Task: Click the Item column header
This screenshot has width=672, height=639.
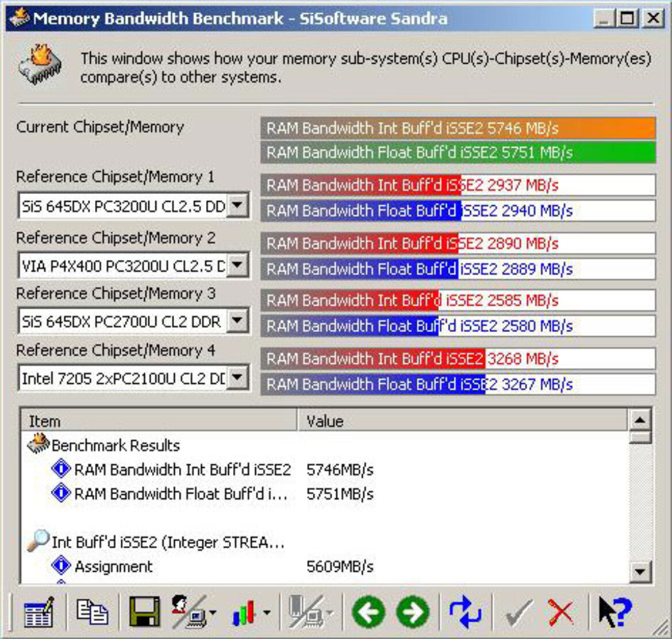Action: (159, 421)
